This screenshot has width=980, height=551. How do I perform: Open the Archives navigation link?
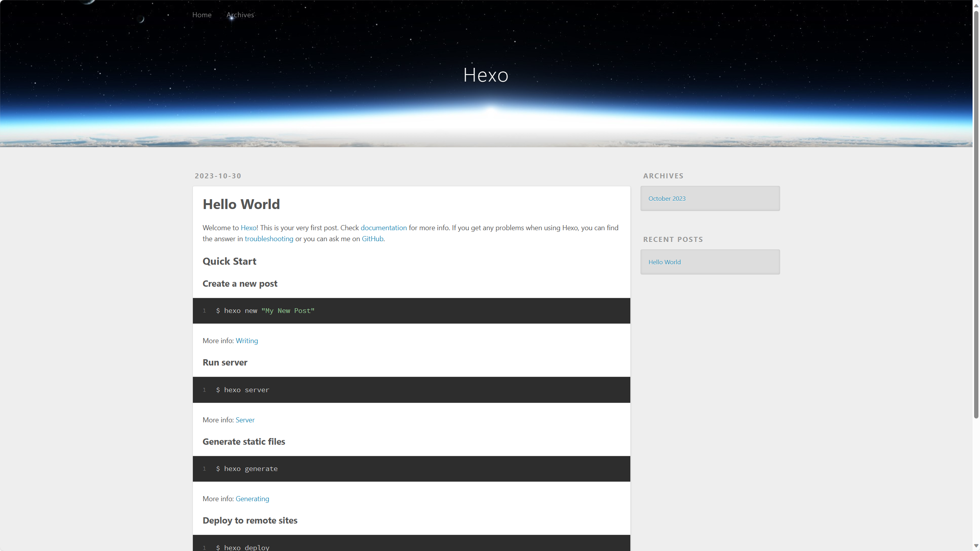coord(240,15)
